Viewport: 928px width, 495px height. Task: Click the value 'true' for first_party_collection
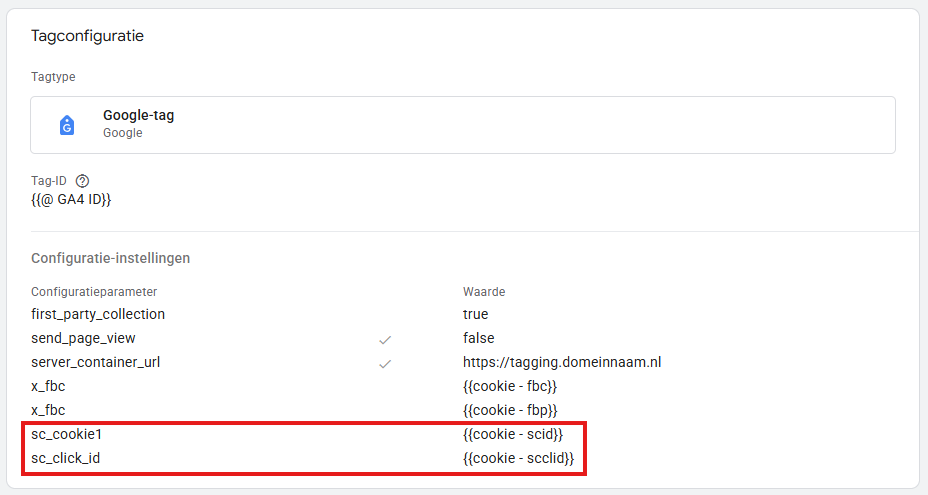pyautogui.click(x=476, y=314)
